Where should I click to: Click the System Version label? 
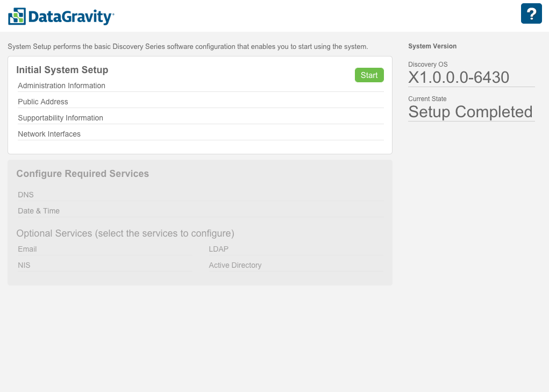[432, 46]
